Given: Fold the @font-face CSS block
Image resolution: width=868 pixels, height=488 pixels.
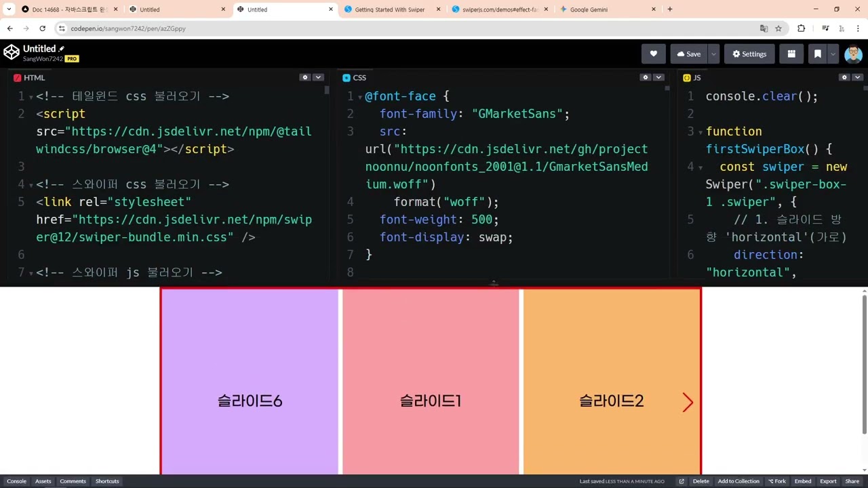Looking at the screenshot, I should pyautogui.click(x=360, y=97).
